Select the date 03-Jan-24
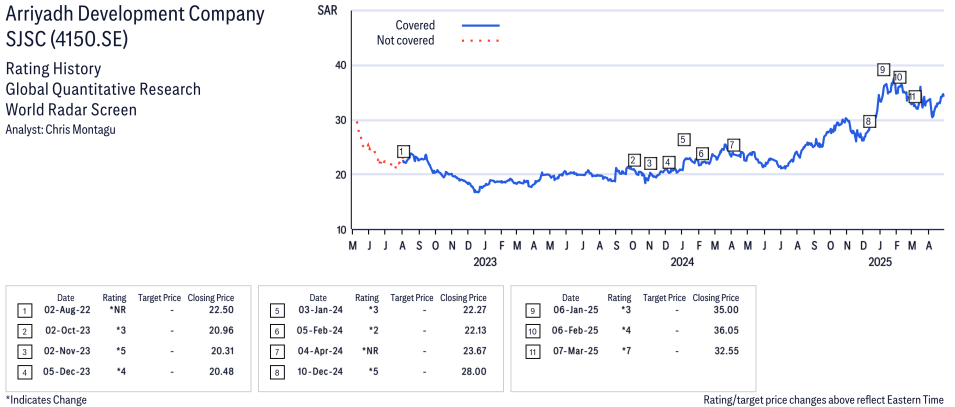 pos(319,311)
